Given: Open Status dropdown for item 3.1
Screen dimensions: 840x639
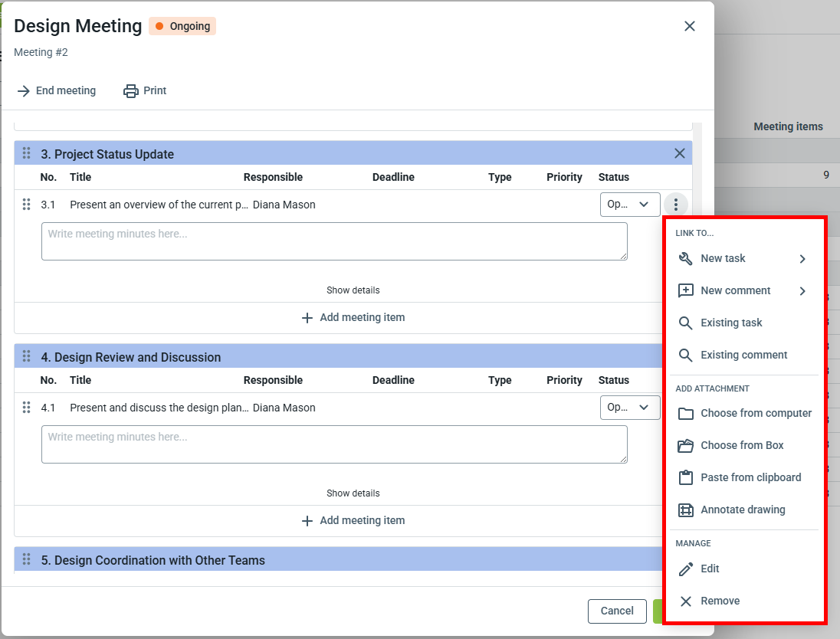Looking at the screenshot, I should pos(629,205).
